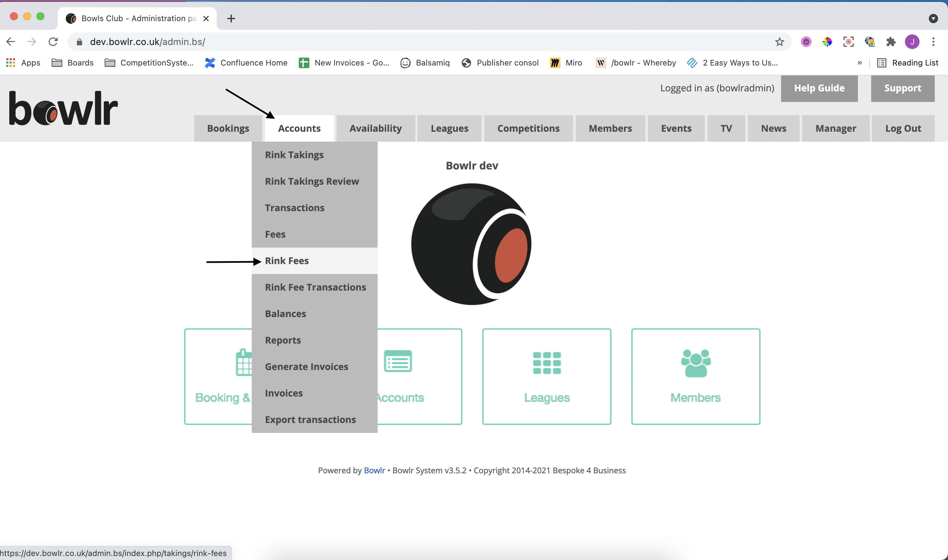
Task: Open the Competitions navigation tab
Action: 528,128
